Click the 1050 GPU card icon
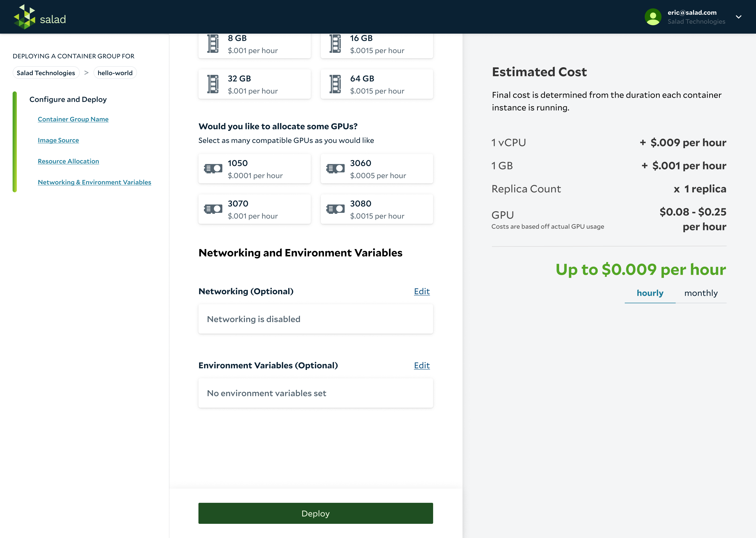 click(213, 169)
